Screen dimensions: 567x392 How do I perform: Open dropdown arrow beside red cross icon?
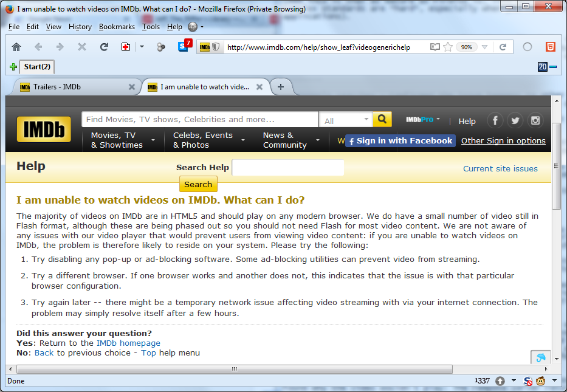pyautogui.click(x=142, y=47)
